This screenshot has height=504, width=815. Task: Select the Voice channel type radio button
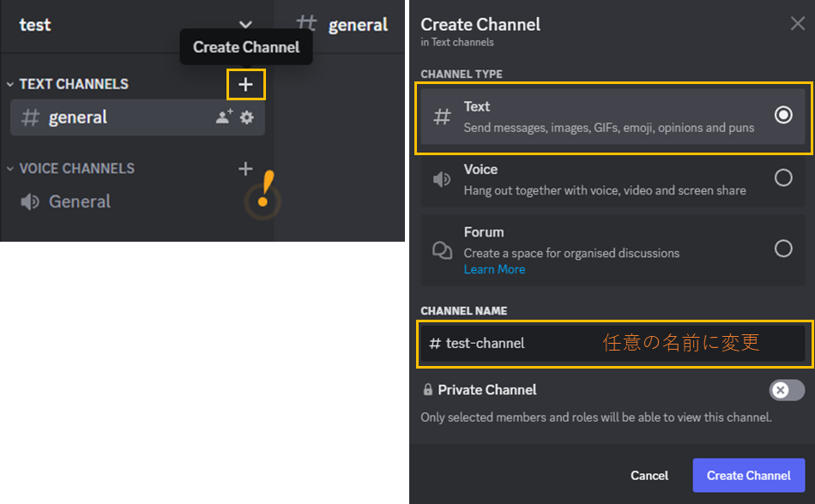[783, 177]
